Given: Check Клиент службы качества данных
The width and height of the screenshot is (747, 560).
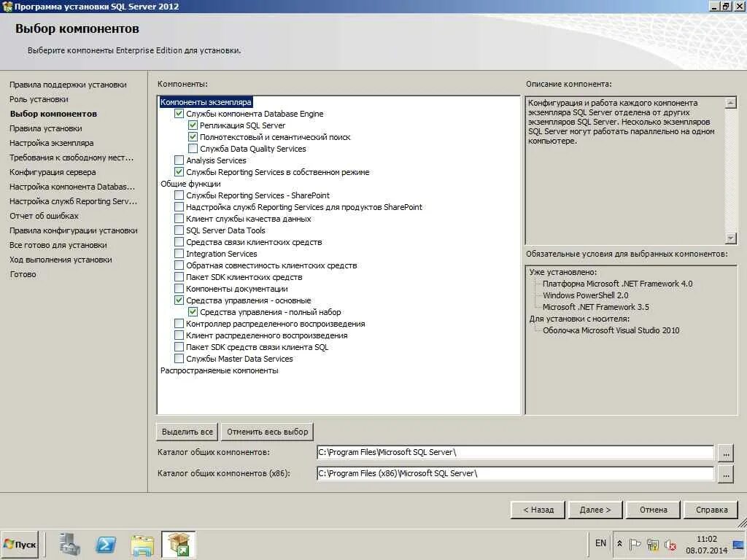Looking at the screenshot, I should click(x=179, y=219).
